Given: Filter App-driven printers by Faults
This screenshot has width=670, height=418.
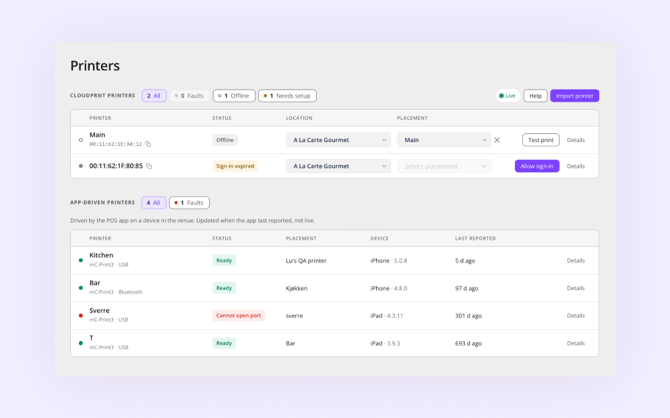Looking at the screenshot, I should (x=189, y=203).
